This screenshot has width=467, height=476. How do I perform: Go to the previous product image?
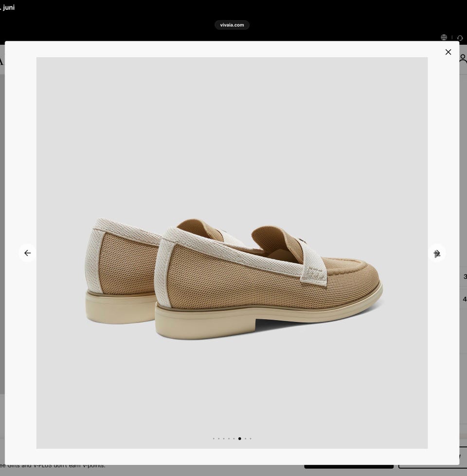coord(27,253)
